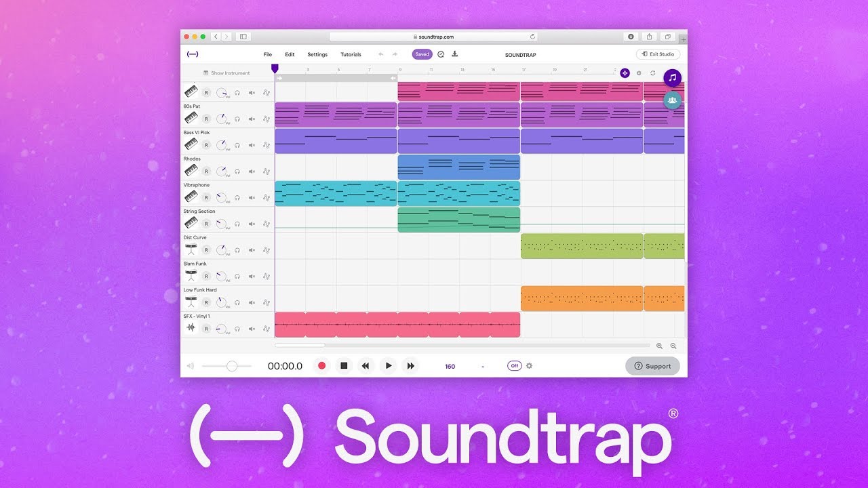Mute the Slam Funk track

(252, 277)
